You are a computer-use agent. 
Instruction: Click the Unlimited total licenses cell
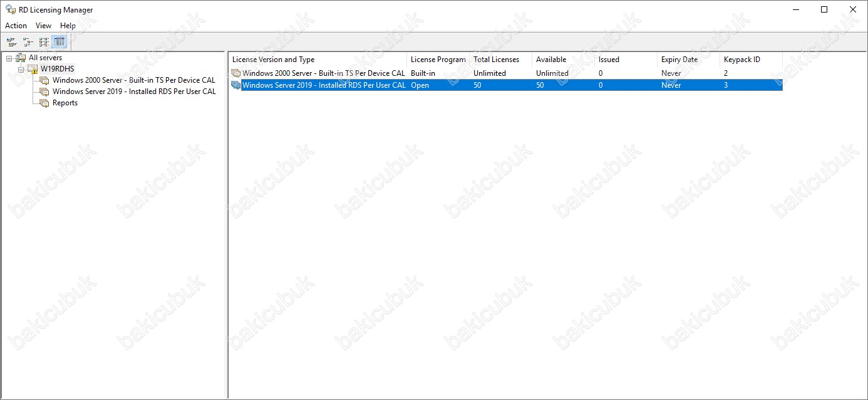coord(490,73)
